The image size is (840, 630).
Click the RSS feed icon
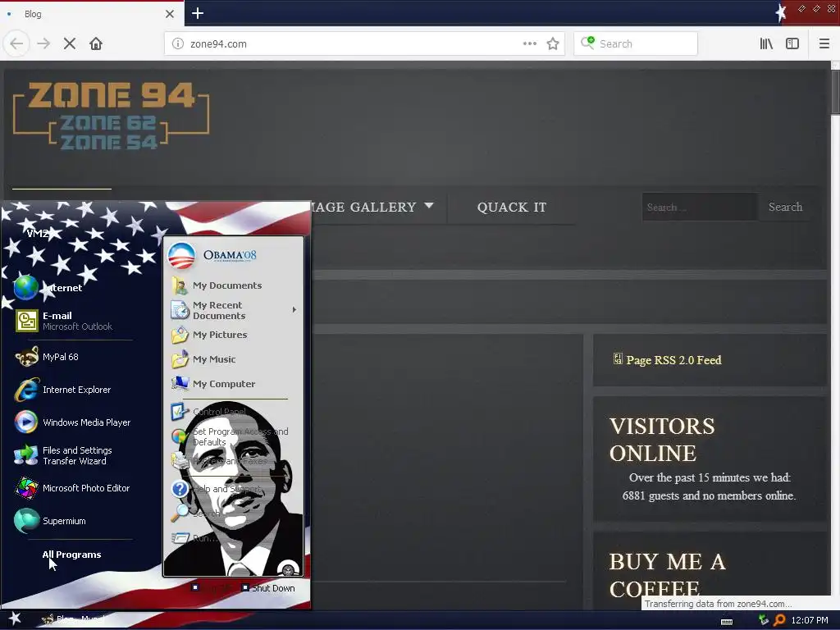click(x=618, y=359)
